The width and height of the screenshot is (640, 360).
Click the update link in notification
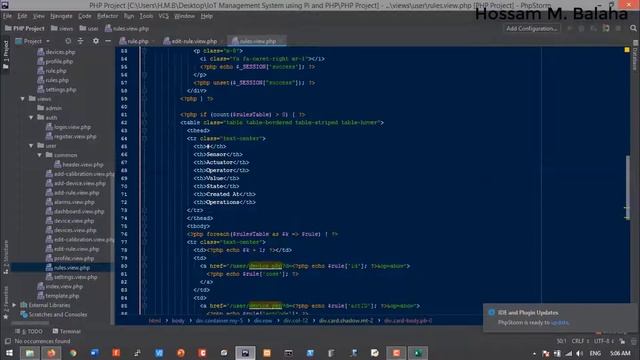[x=560, y=322]
